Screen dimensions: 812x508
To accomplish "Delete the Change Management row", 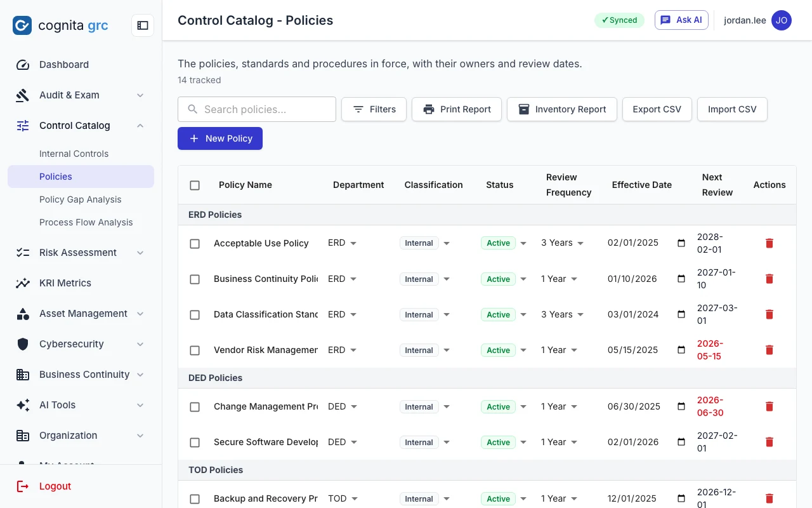I will coord(769,406).
